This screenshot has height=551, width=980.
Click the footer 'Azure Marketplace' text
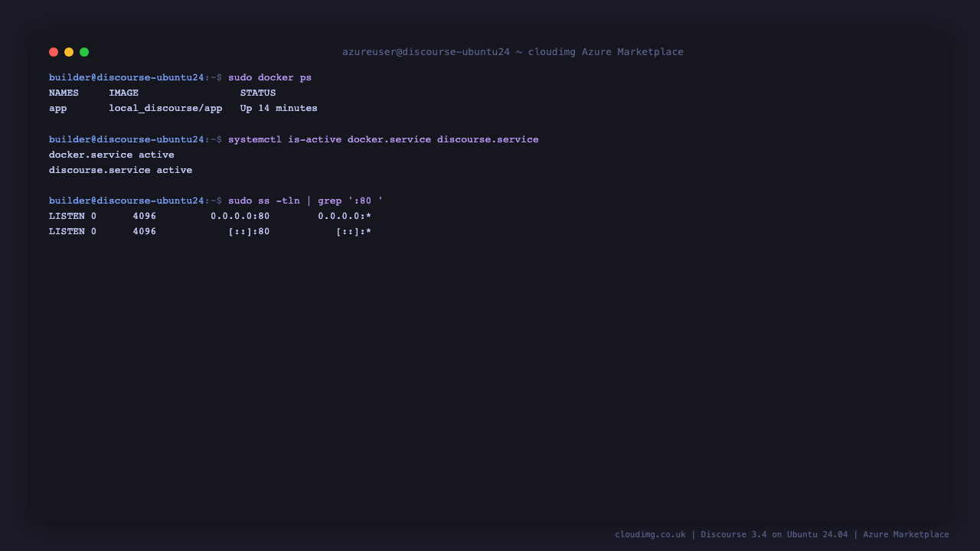coord(906,534)
